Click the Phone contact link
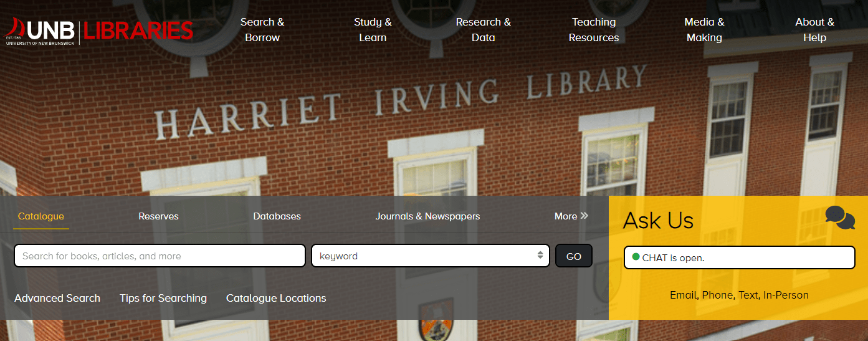Screen dimensions: 868x341 (717, 295)
